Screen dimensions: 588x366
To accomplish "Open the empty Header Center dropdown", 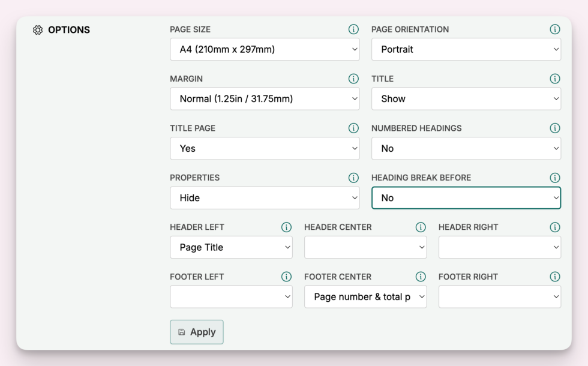I will 365,247.
